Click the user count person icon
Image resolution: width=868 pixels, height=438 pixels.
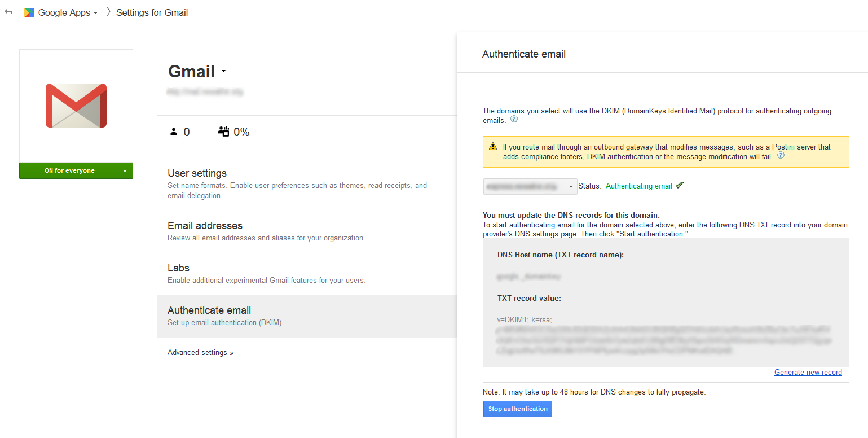pos(173,132)
